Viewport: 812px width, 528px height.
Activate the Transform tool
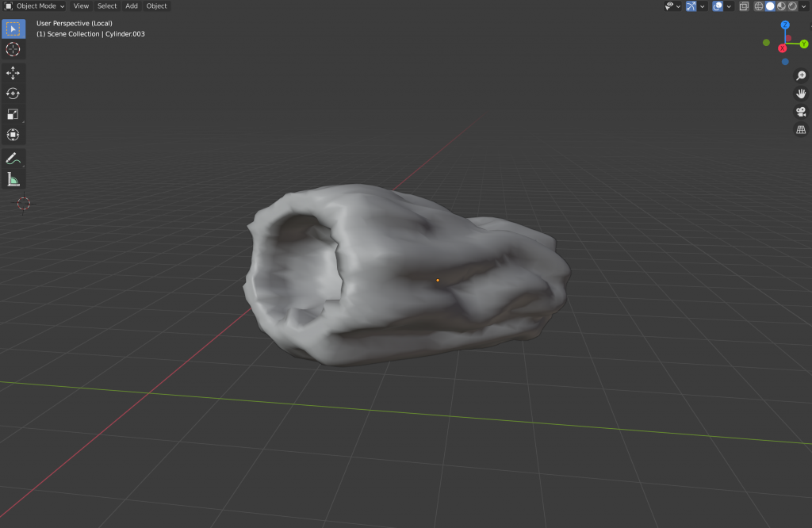tap(13, 135)
